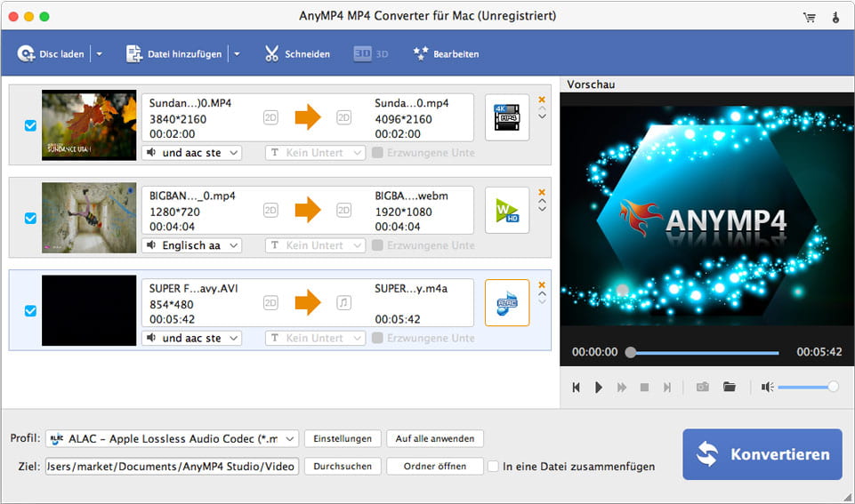The width and height of the screenshot is (855, 504).
Task: Open the Englisch aa audio dropdown
Action: pyautogui.click(x=192, y=245)
